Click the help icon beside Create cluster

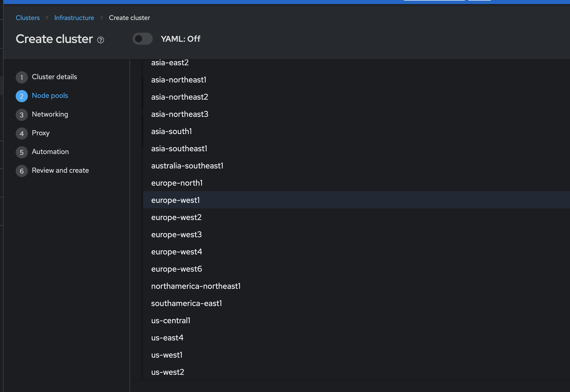click(101, 40)
